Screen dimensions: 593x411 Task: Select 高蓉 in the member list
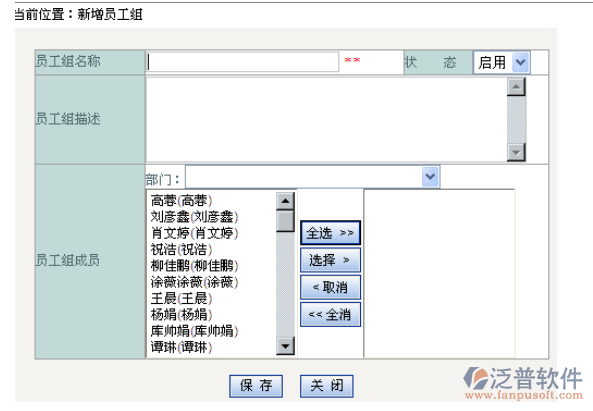[181, 200]
